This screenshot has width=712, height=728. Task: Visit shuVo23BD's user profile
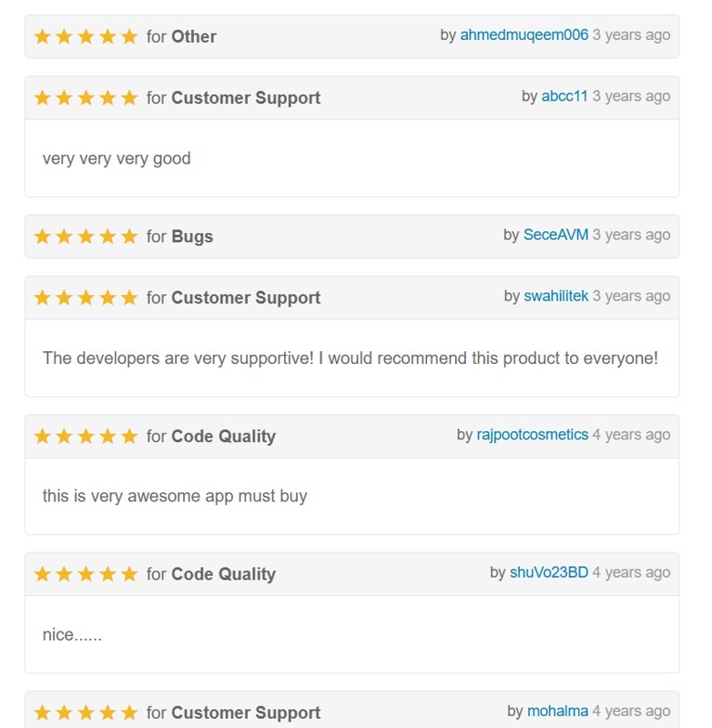point(548,572)
